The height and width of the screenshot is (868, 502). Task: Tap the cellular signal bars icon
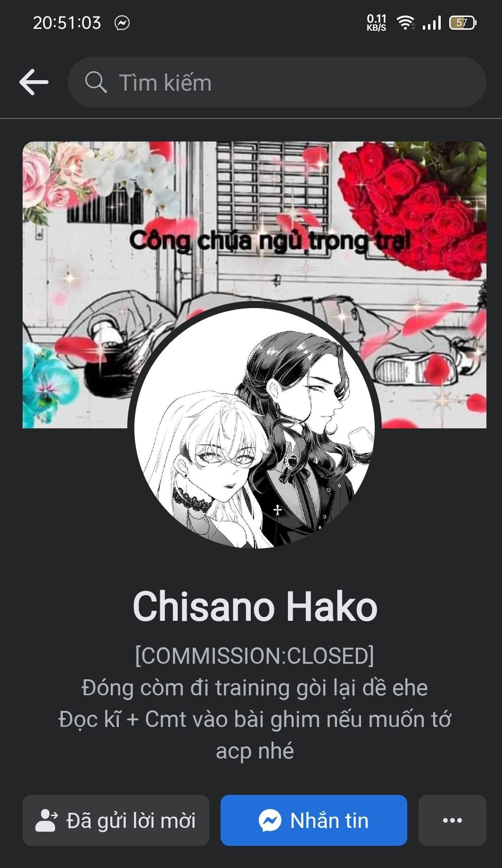[432, 22]
